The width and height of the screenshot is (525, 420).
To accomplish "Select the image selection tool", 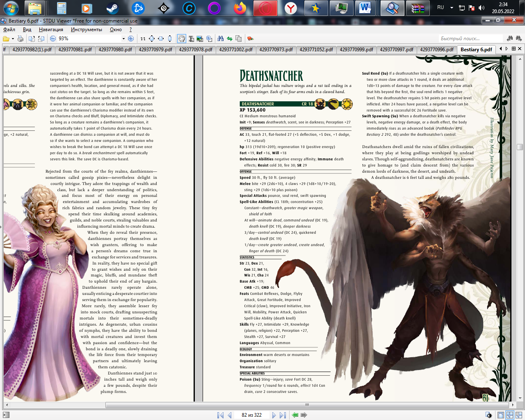I will 200,39.
